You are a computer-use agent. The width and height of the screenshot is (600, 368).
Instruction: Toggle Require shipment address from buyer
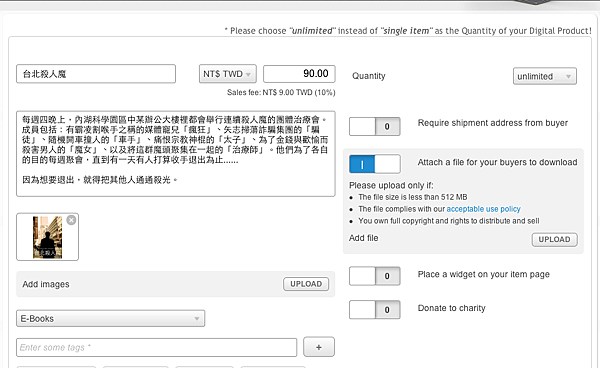pos(375,126)
